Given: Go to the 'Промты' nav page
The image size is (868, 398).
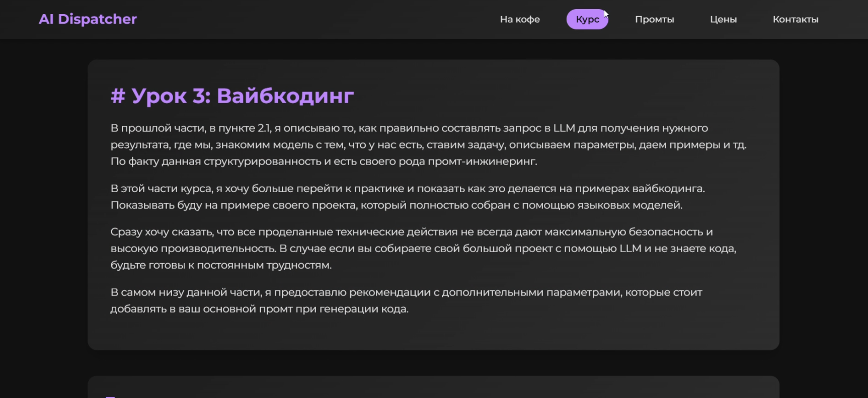Looking at the screenshot, I should [x=654, y=19].
